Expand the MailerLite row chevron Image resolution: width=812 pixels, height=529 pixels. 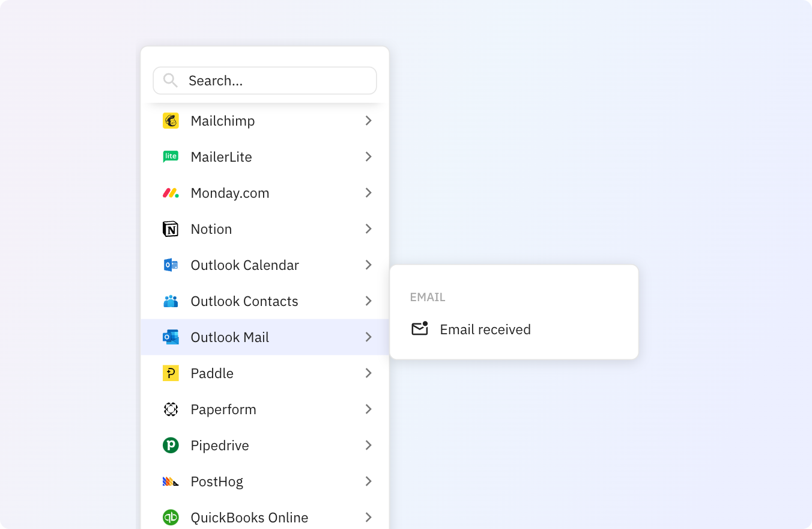click(369, 157)
